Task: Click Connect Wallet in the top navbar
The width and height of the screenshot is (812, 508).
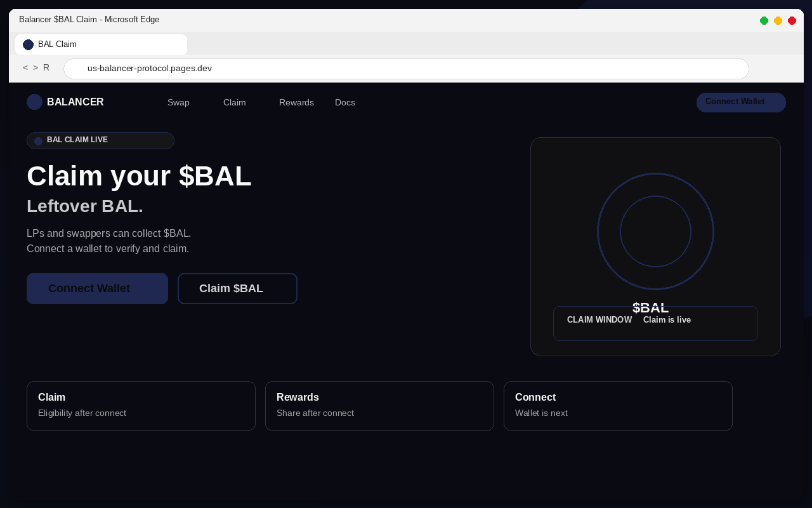Action: 741,102
